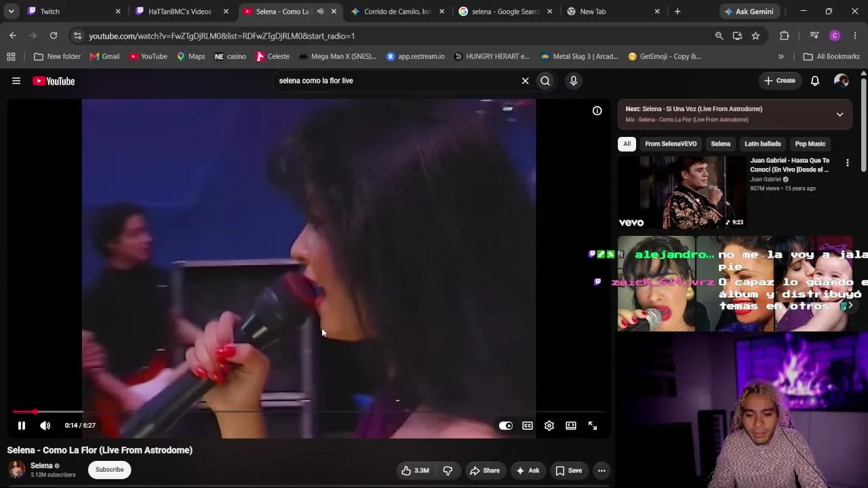Open the Chrome profile avatar

(x=835, y=36)
